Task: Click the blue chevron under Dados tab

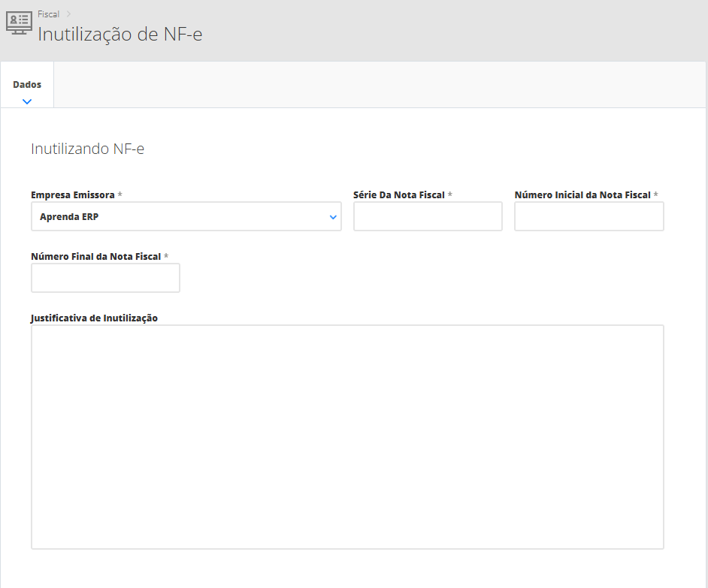Action: coord(27,101)
